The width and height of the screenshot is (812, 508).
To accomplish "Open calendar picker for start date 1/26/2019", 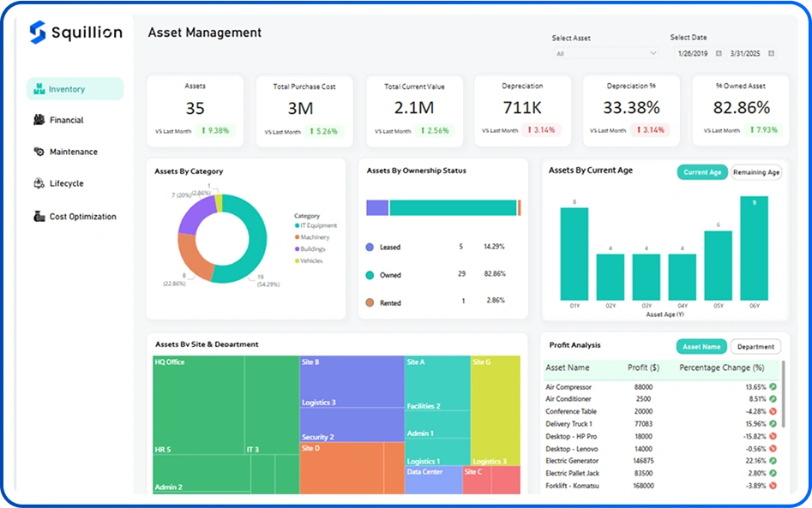I will click(x=719, y=53).
